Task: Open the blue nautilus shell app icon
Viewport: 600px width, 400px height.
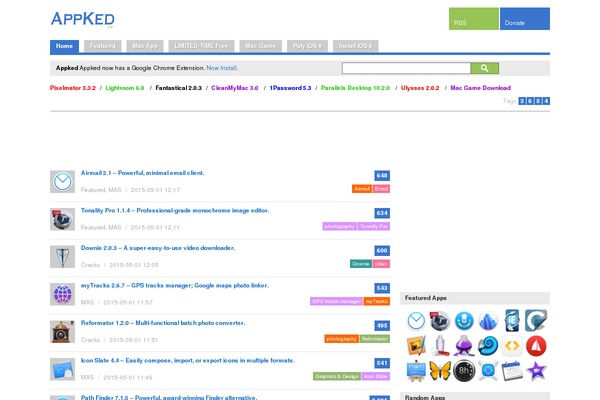Action: [488, 346]
